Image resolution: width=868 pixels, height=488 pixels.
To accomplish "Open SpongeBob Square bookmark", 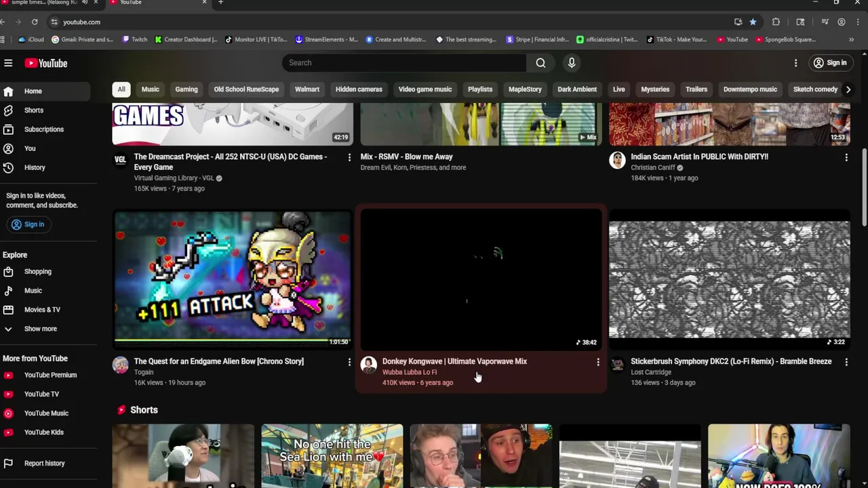I will click(x=785, y=39).
